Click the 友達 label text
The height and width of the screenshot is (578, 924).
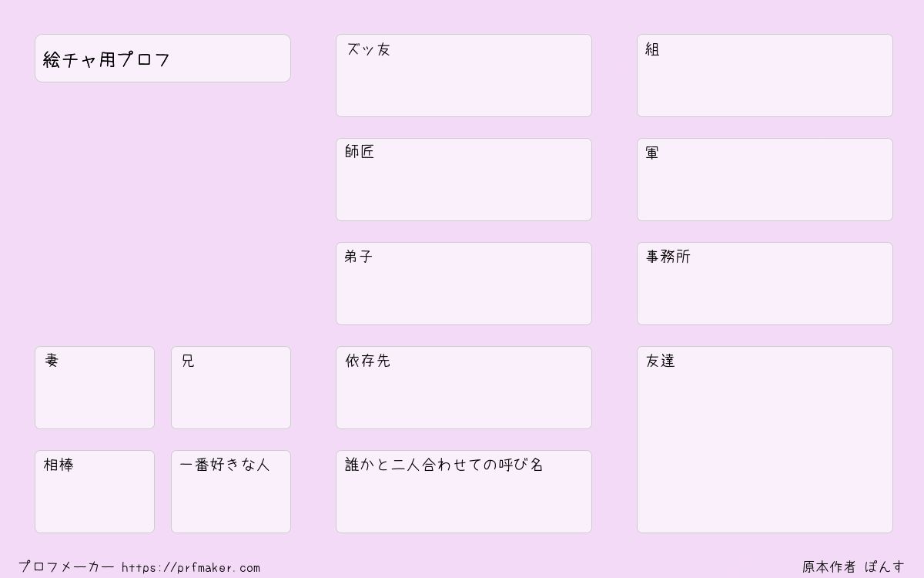(x=661, y=361)
